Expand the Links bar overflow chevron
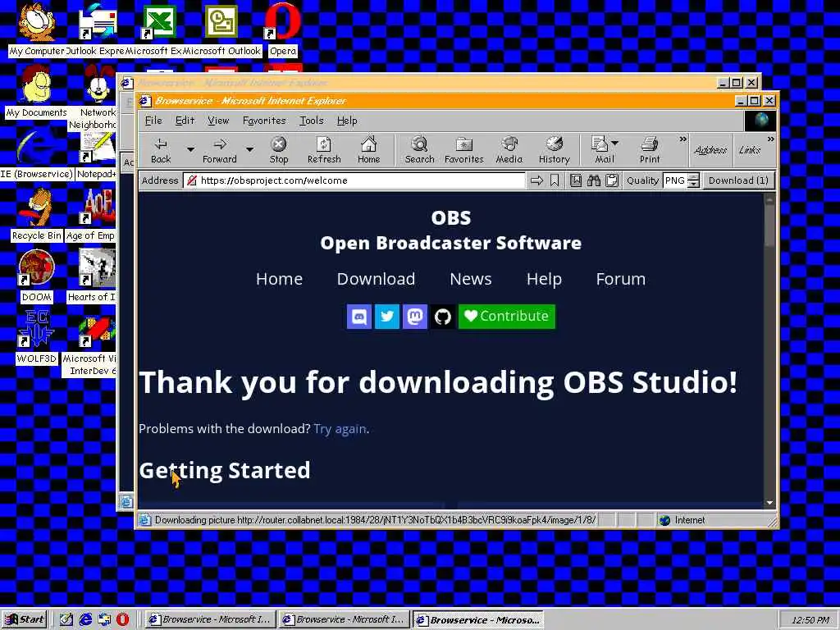Viewport: 840px width, 630px height. [770, 139]
